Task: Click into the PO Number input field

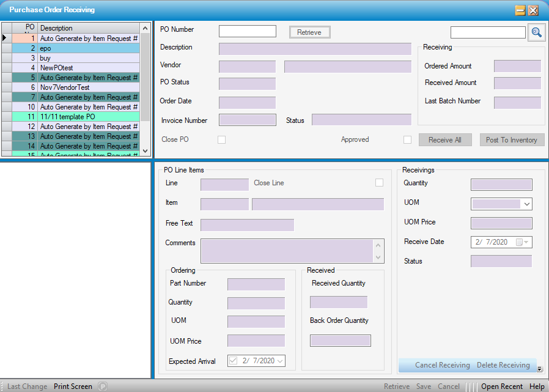Action: [x=248, y=31]
